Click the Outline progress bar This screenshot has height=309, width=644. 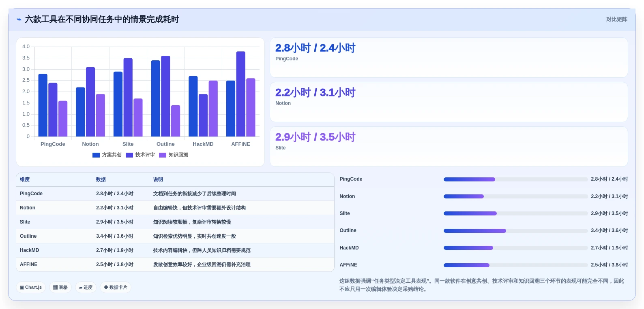coord(515,231)
